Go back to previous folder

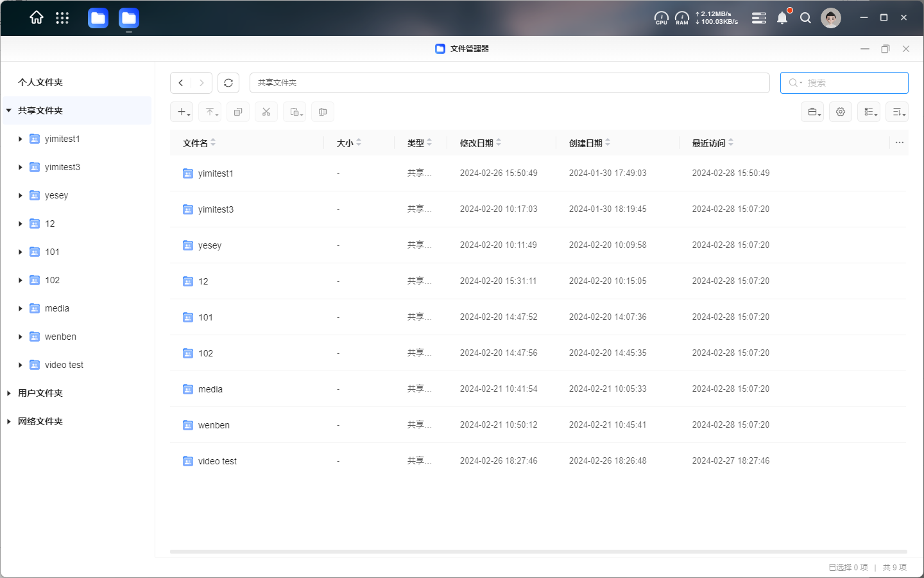(181, 83)
